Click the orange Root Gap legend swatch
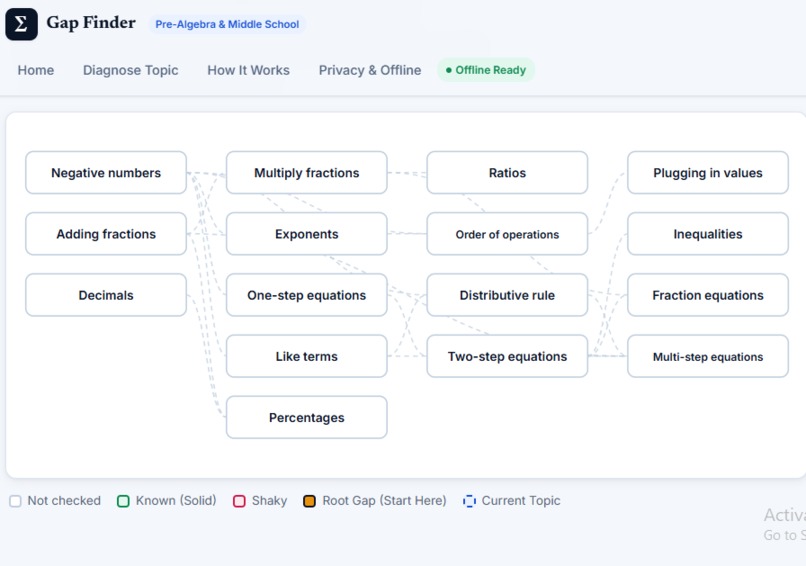This screenshot has width=806, height=566. [x=309, y=501]
